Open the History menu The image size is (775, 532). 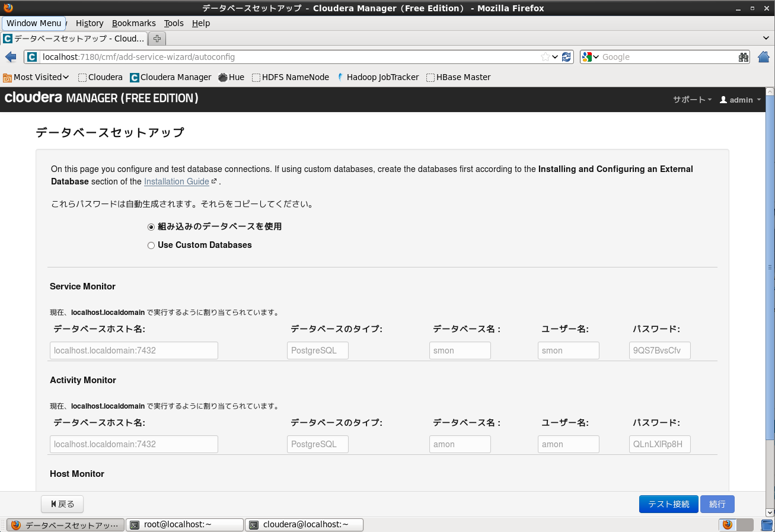coord(90,23)
